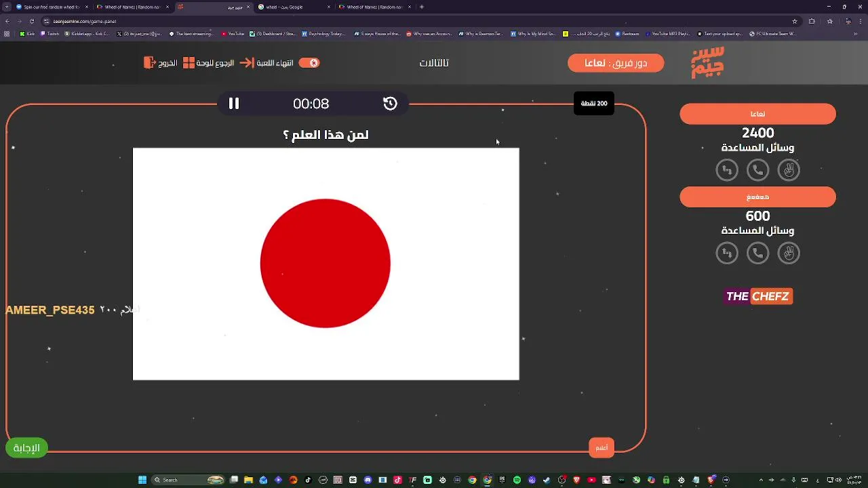Reload the page in browser
Screen dimensions: 868x488
click(x=31, y=21)
